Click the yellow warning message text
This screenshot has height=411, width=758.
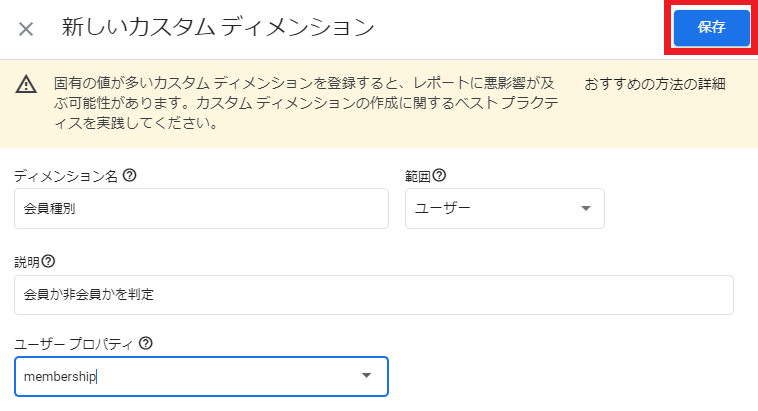pyautogui.click(x=290, y=104)
